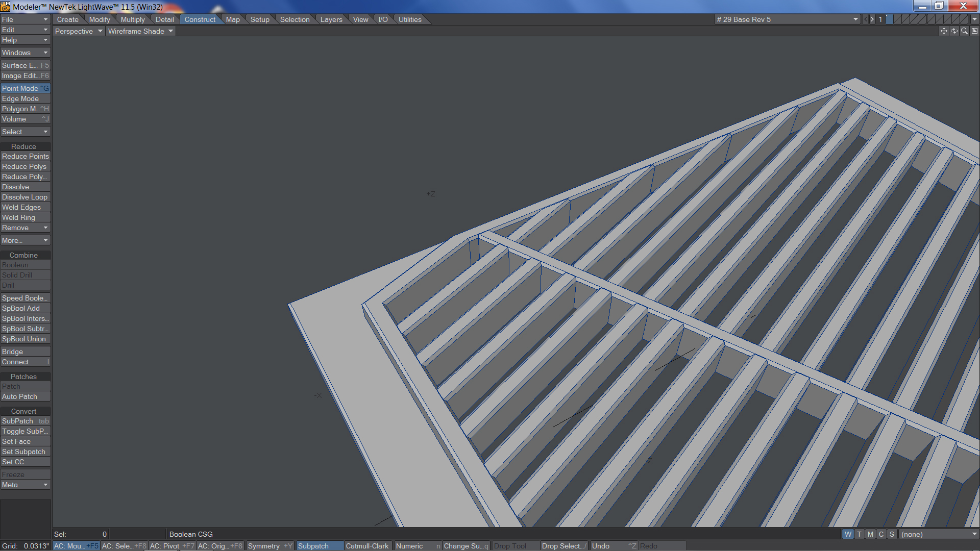The image size is (980, 551).
Task: Click the Bridge tool
Action: pos(25,352)
